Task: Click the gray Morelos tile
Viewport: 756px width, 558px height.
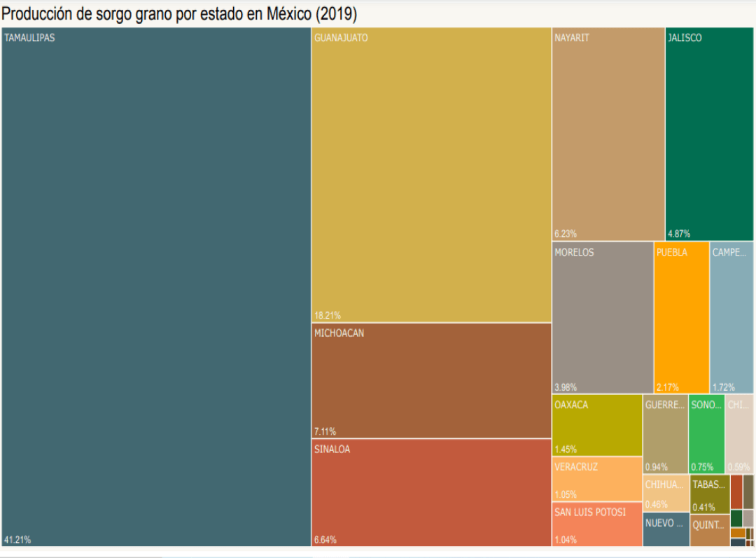Action: click(x=603, y=318)
